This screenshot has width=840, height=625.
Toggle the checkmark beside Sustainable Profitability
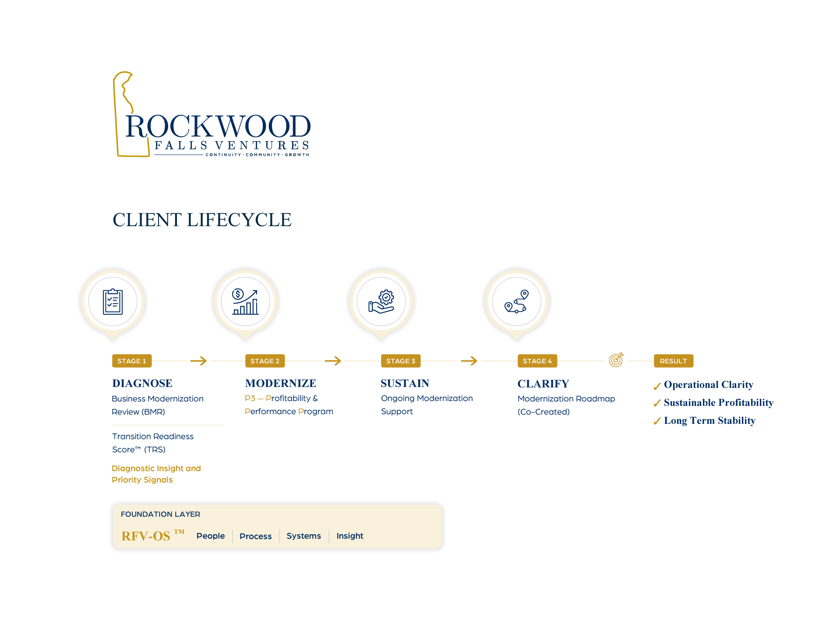tap(656, 404)
